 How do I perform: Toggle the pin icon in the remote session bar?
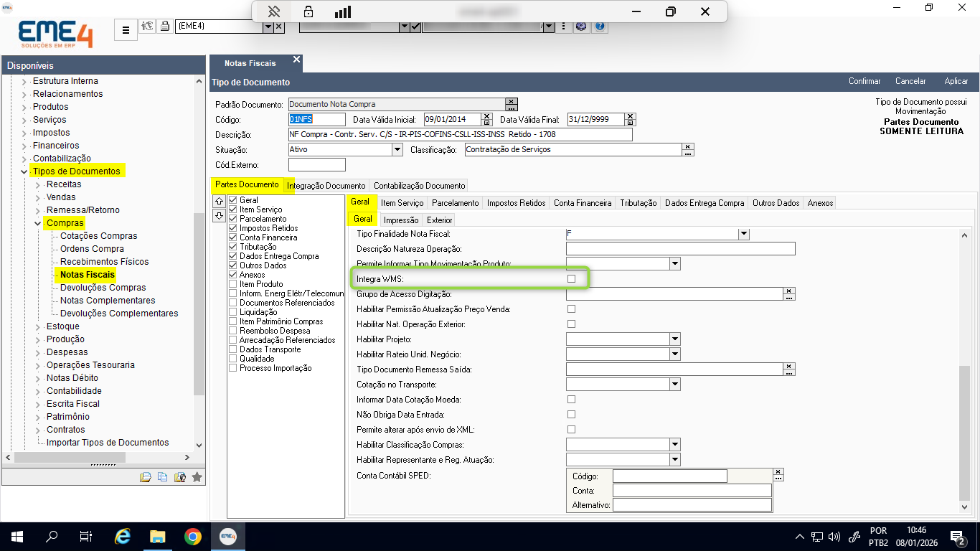point(273,11)
